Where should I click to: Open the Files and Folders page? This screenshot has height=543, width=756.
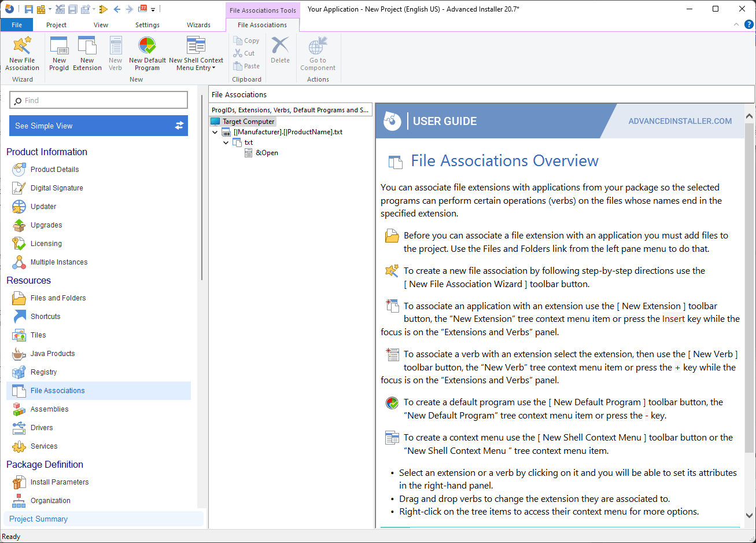(x=58, y=298)
